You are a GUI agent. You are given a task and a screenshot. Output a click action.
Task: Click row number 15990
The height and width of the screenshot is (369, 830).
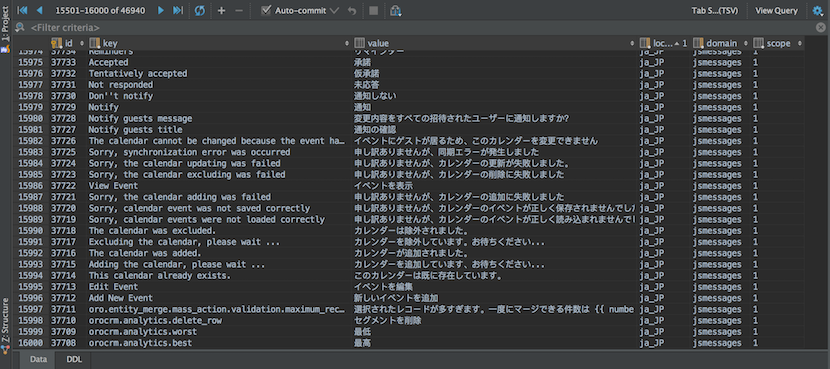click(32, 231)
